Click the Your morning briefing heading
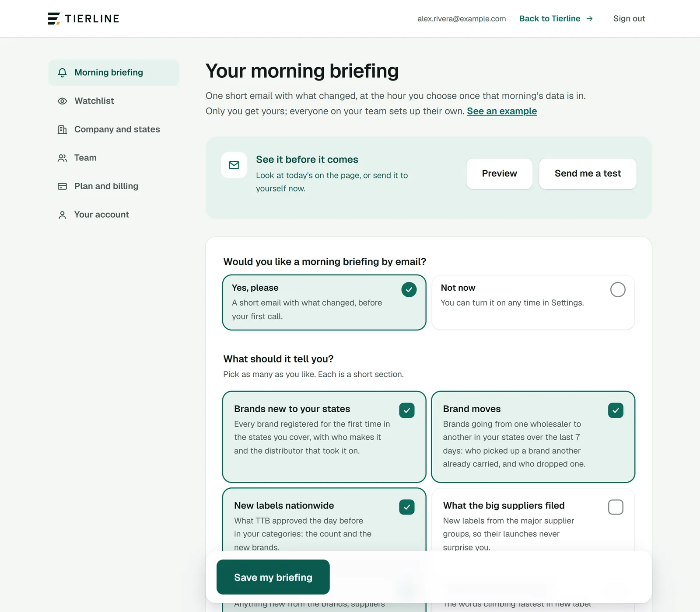 tap(302, 71)
